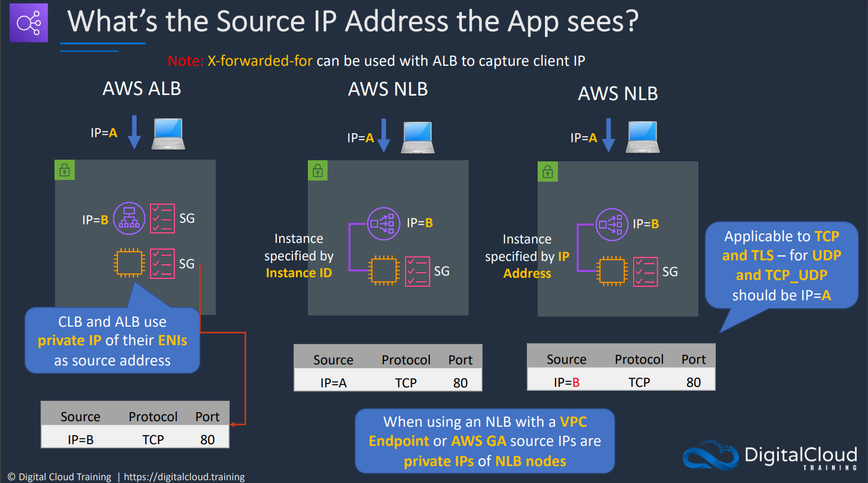The image size is (868, 483).
Task: Click the 'SG' label beside the ALB icon
Action: tap(187, 218)
